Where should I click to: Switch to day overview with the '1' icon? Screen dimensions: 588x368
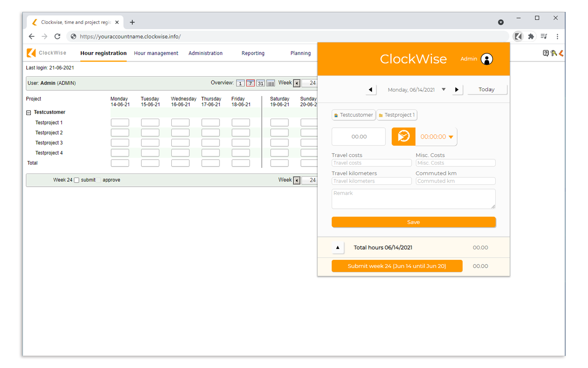point(240,83)
